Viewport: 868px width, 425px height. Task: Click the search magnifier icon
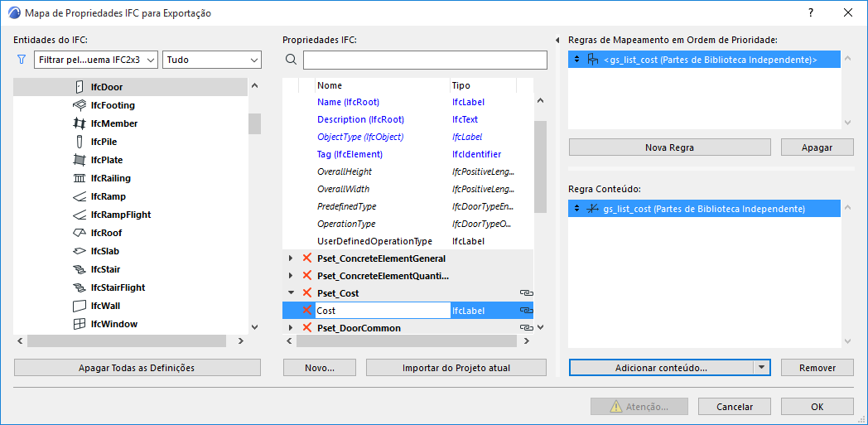pos(291,60)
